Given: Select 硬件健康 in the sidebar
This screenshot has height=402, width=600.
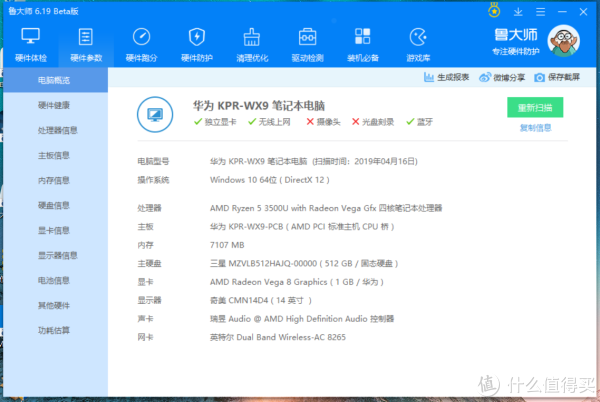Looking at the screenshot, I should tap(55, 105).
